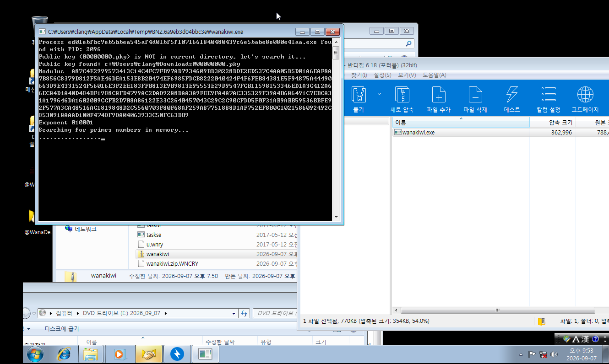Screen dimensions: 609x364
Task: Open the dropdown arrow beside 풀기
Action: coord(379,94)
